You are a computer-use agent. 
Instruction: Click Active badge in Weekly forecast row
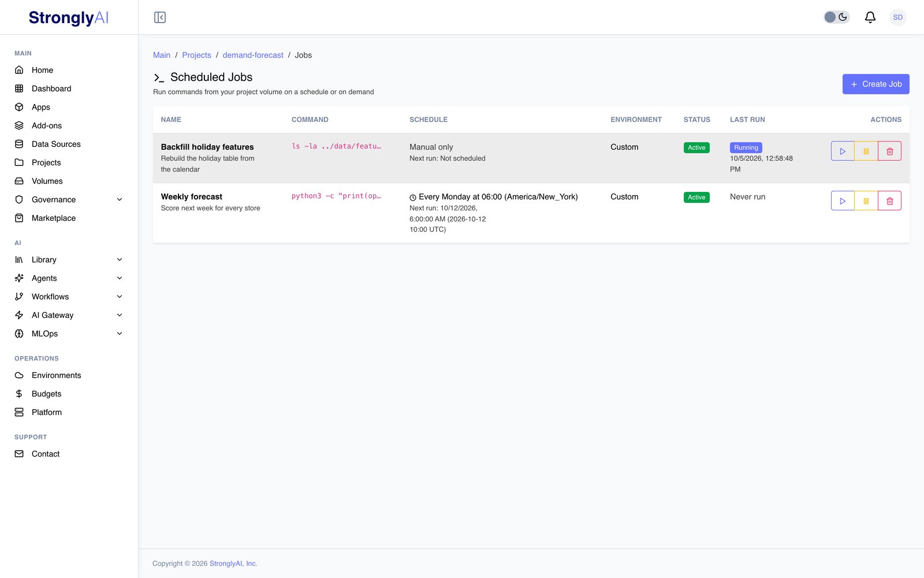tap(696, 197)
